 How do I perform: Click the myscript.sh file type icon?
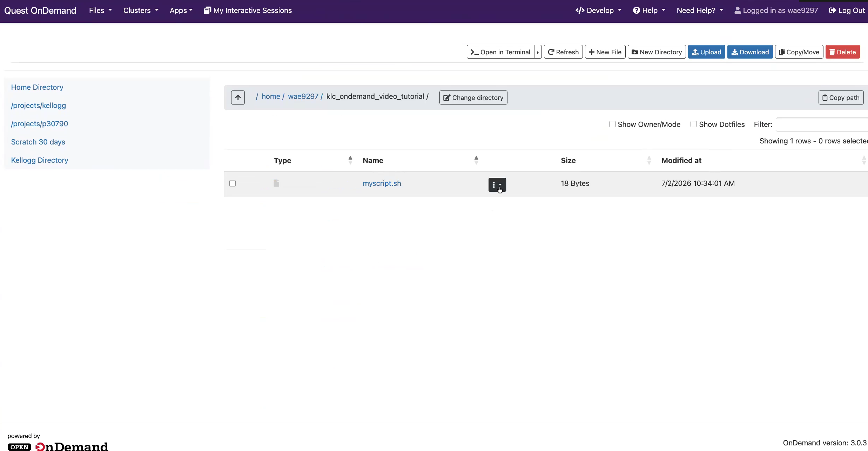point(276,183)
